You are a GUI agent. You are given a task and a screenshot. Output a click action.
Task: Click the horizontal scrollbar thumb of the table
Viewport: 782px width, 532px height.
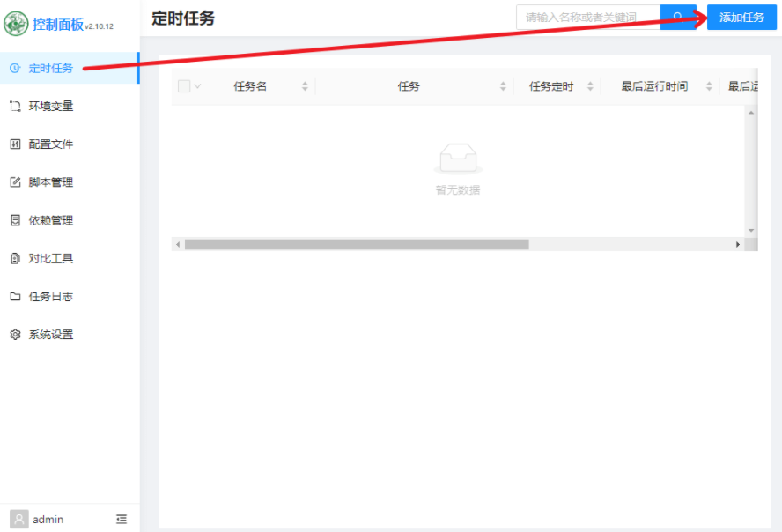[357, 244]
